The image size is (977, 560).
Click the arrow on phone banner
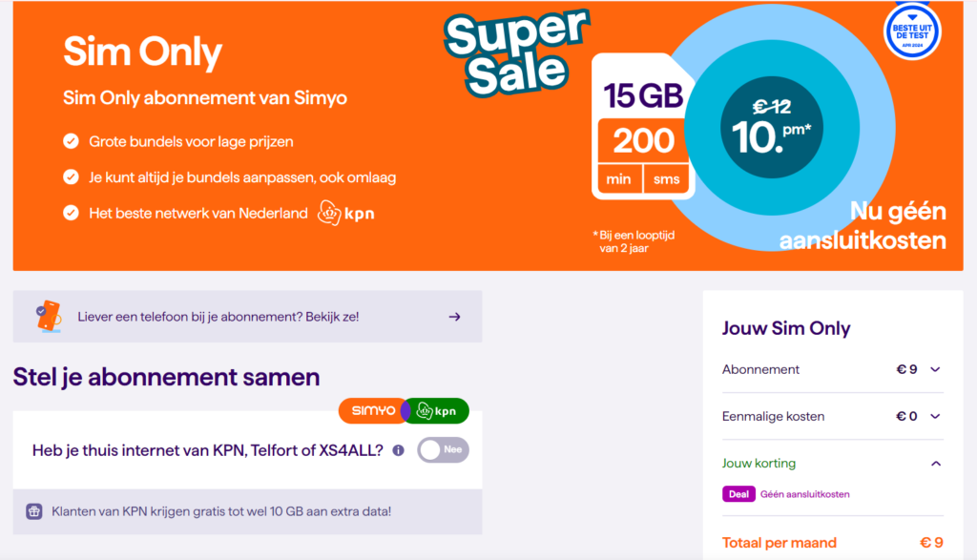[x=454, y=317]
